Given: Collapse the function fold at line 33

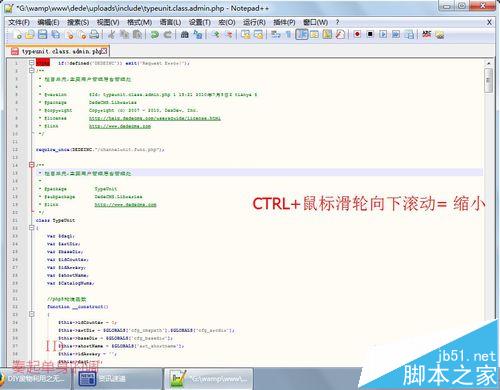Looking at the screenshot, I should point(31,314).
